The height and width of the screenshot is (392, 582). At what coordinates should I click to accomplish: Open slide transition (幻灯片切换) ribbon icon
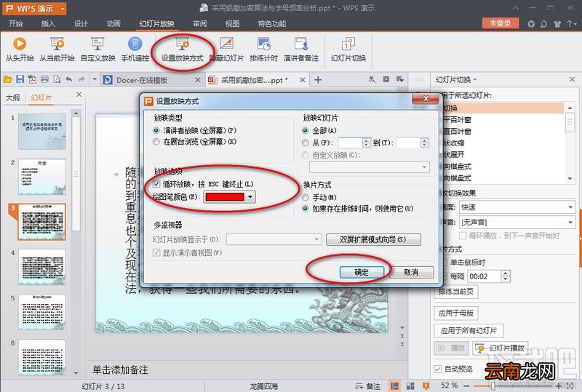[x=348, y=49]
